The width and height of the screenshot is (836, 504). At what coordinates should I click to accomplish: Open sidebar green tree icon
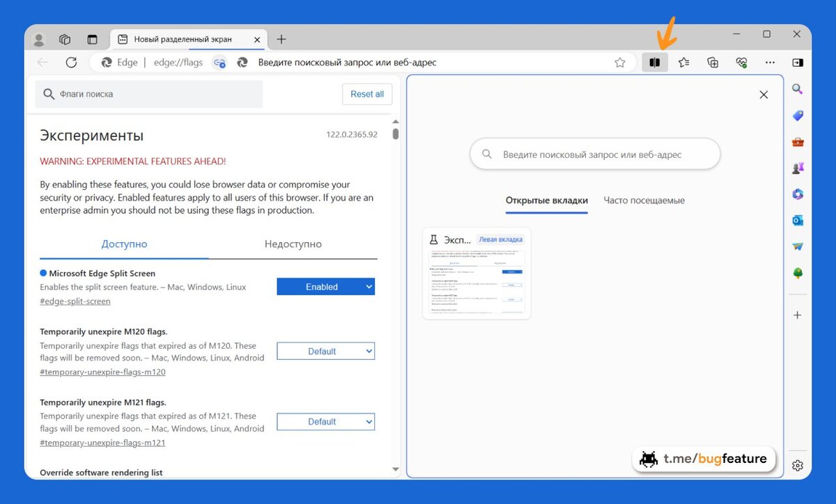point(798,273)
